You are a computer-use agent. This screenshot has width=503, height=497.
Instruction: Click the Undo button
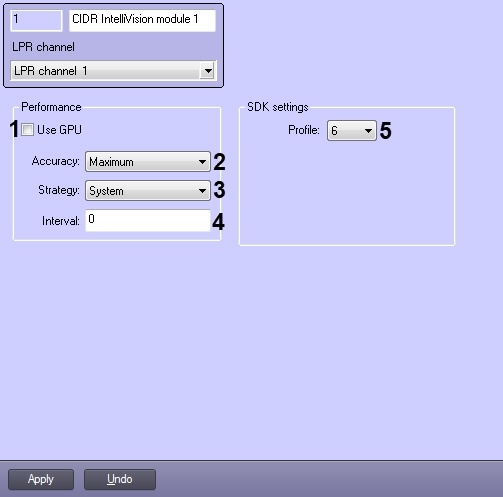click(x=120, y=479)
